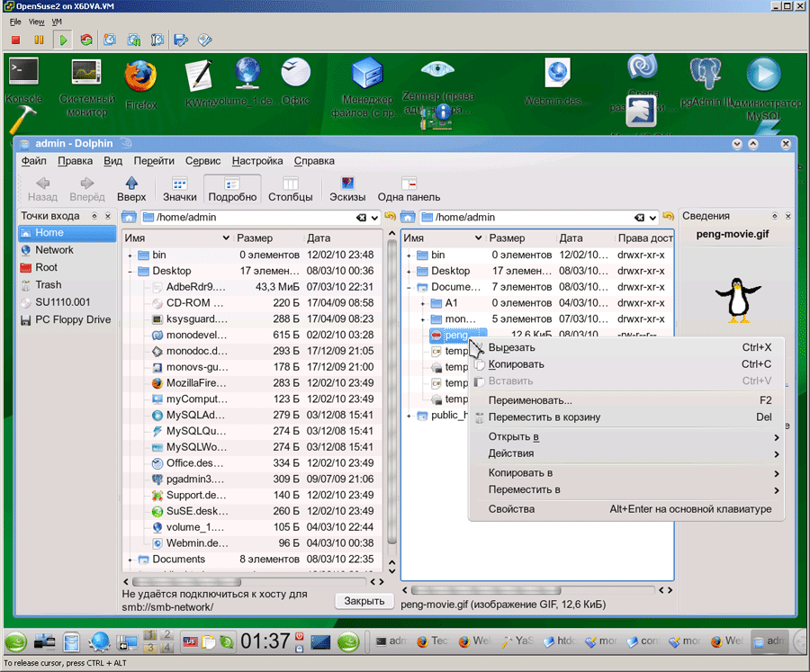Select Root in the places panel
The image size is (810, 672).
(x=67, y=267)
